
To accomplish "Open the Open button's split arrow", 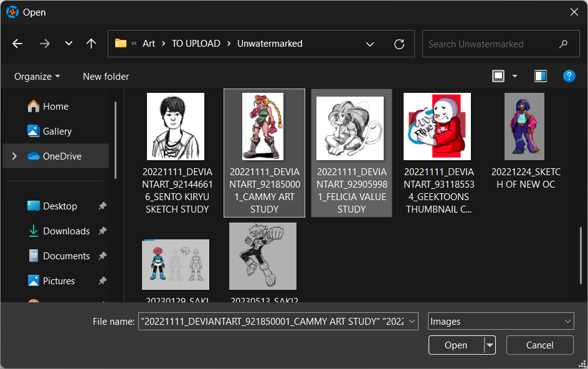I will point(490,345).
